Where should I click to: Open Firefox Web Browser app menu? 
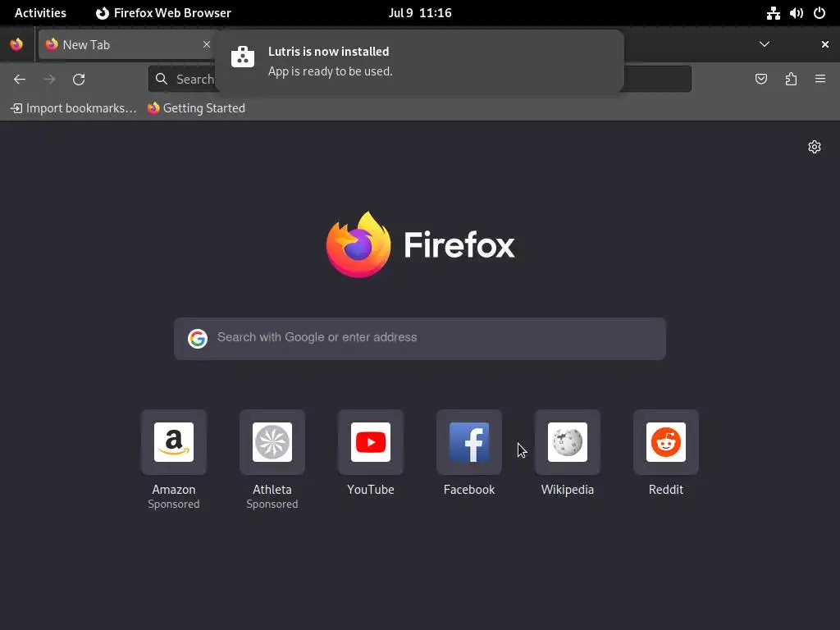point(163,13)
